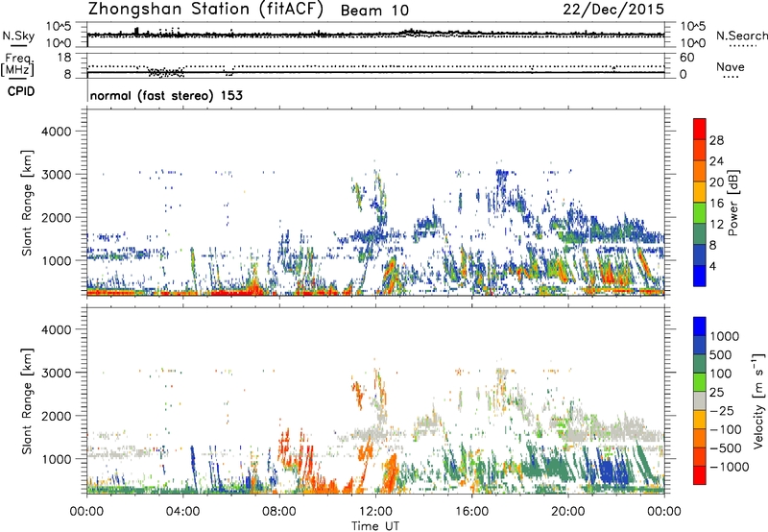This screenshot has height=532, width=768.
Task: Pick the light green 25–100 velocity segment
Action: (700, 382)
